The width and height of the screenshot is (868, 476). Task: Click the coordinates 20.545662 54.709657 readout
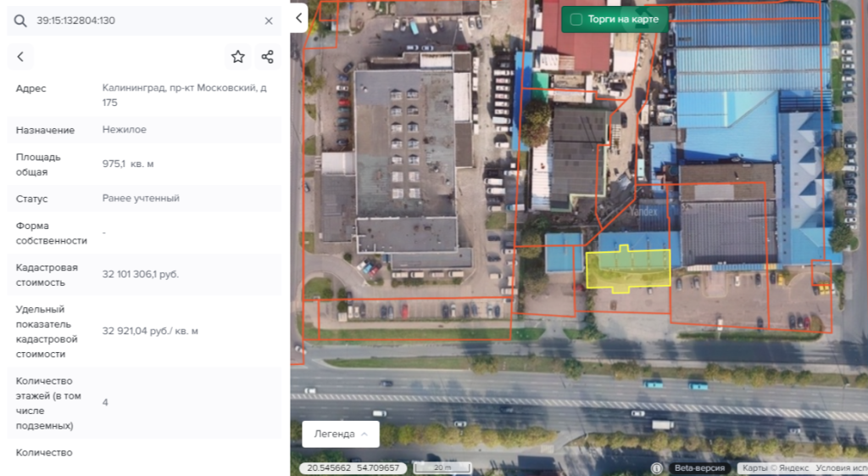(353, 468)
